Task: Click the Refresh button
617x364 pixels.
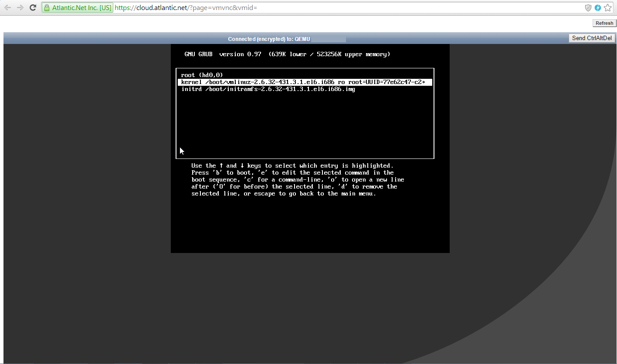Action: tap(604, 23)
